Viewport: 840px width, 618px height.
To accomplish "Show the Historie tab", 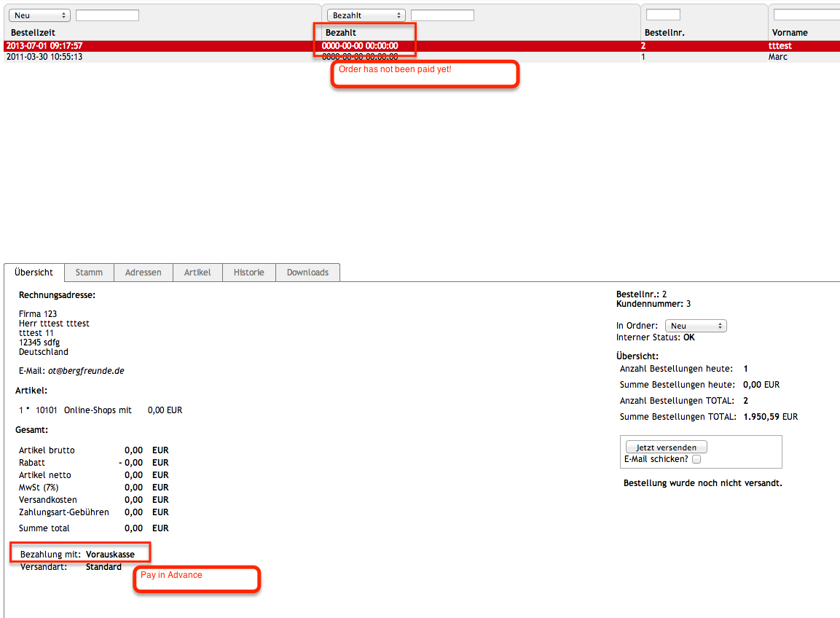I will (x=248, y=273).
